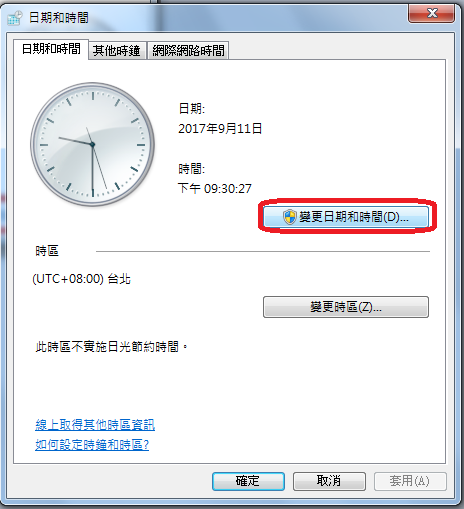Switch to the 日期和時間 tab
The width and height of the screenshot is (464, 509).
[x=51, y=49]
